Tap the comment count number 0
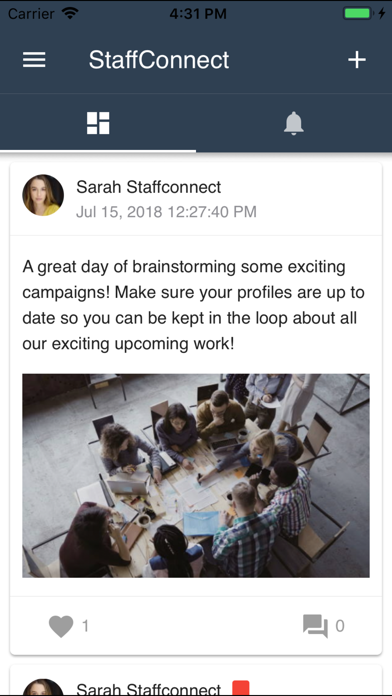392x696 pixels. point(340,626)
